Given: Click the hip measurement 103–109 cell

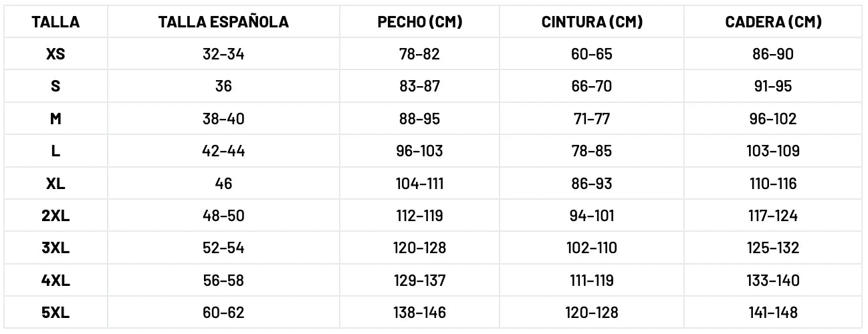Looking at the screenshot, I should (x=773, y=151).
